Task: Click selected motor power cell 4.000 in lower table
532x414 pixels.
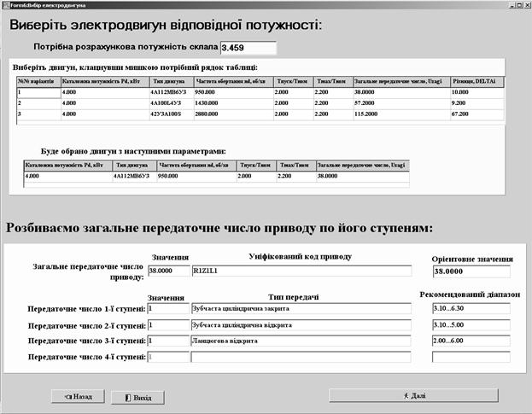Action: point(68,177)
